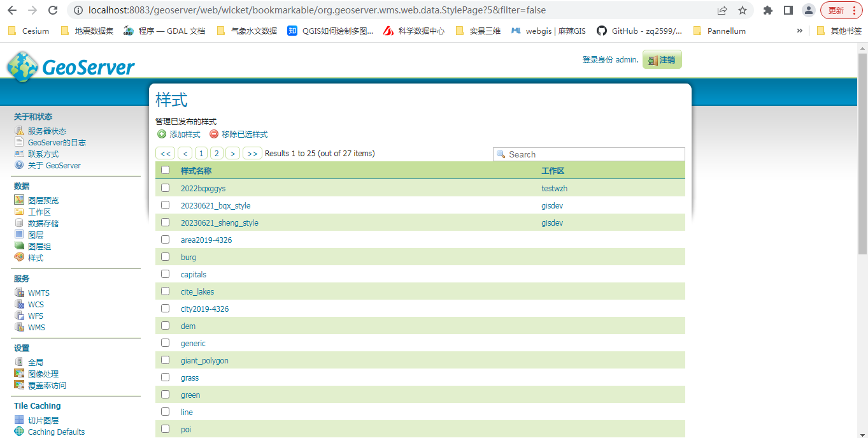
Task: Sort by the 工作区 column header
Action: pyautogui.click(x=553, y=171)
